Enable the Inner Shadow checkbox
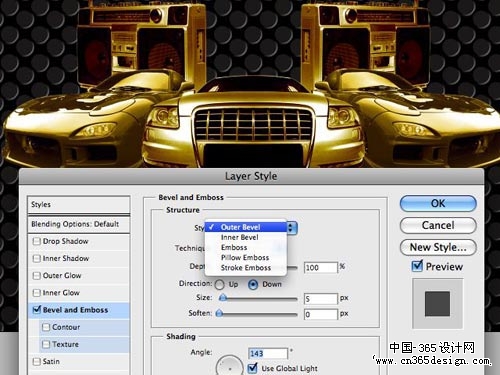Viewport: 500px width, 375px height. point(36,258)
